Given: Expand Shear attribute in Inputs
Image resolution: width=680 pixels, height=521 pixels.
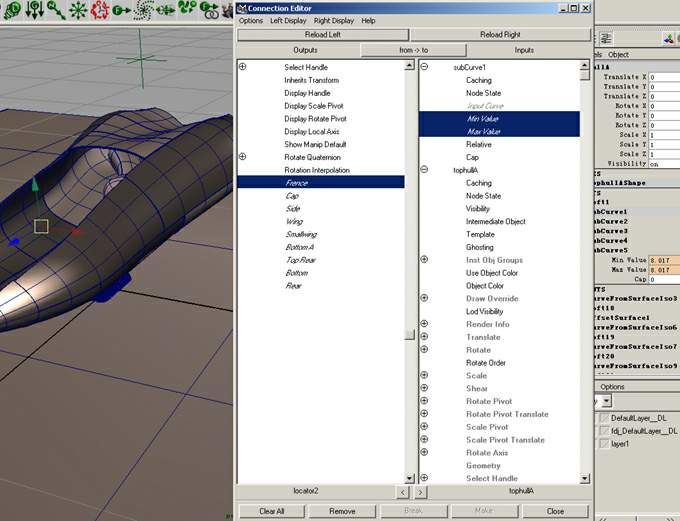Looking at the screenshot, I should (x=424, y=388).
